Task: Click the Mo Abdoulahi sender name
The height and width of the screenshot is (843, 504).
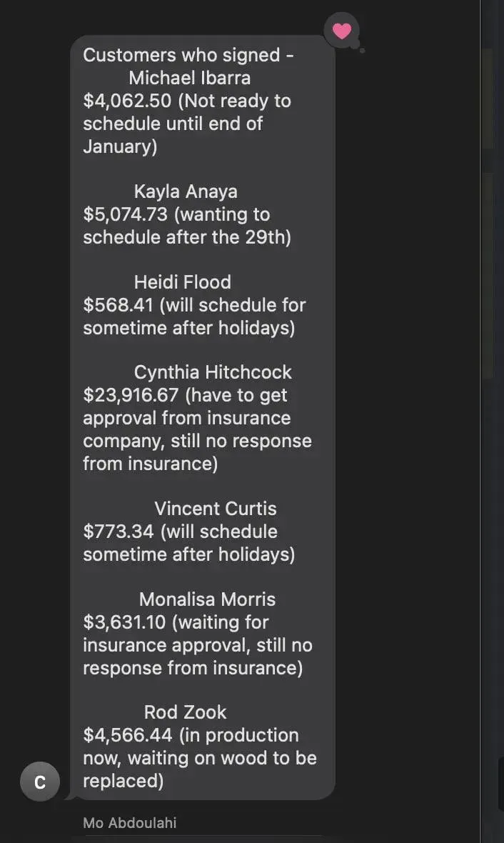Action: click(x=129, y=822)
